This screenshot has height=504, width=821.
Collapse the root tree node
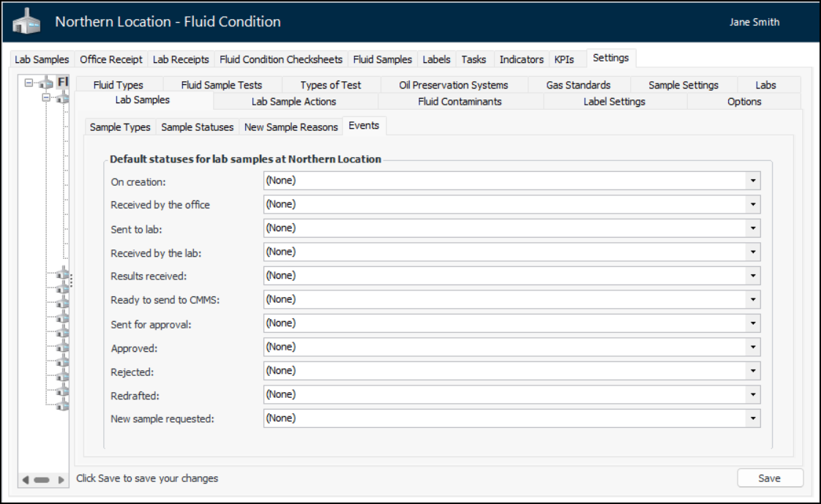coord(29,83)
